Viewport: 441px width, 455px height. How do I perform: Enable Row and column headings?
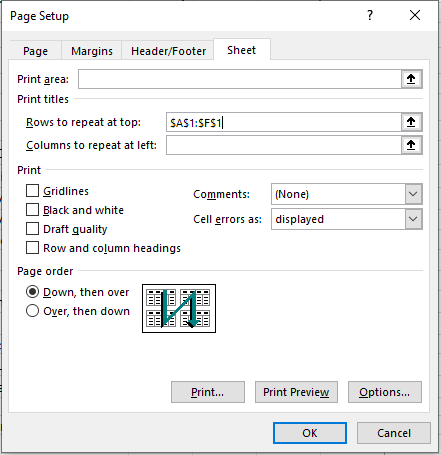[x=32, y=248]
